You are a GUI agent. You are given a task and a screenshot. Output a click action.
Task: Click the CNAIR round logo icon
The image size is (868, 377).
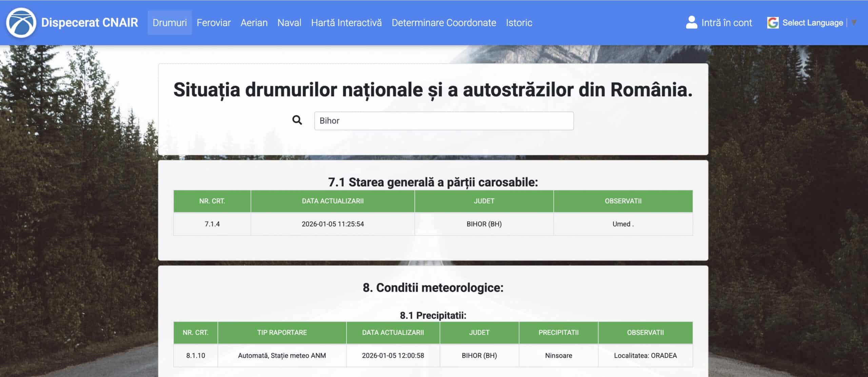pyautogui.click(x=21, y=23)
